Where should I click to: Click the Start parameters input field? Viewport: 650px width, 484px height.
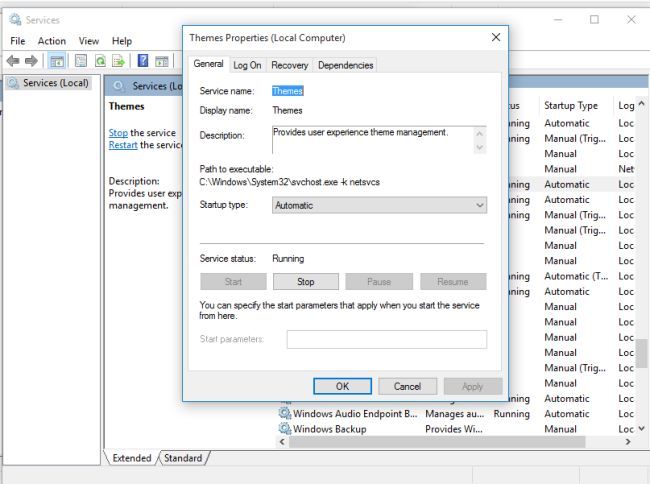[387, 339]
